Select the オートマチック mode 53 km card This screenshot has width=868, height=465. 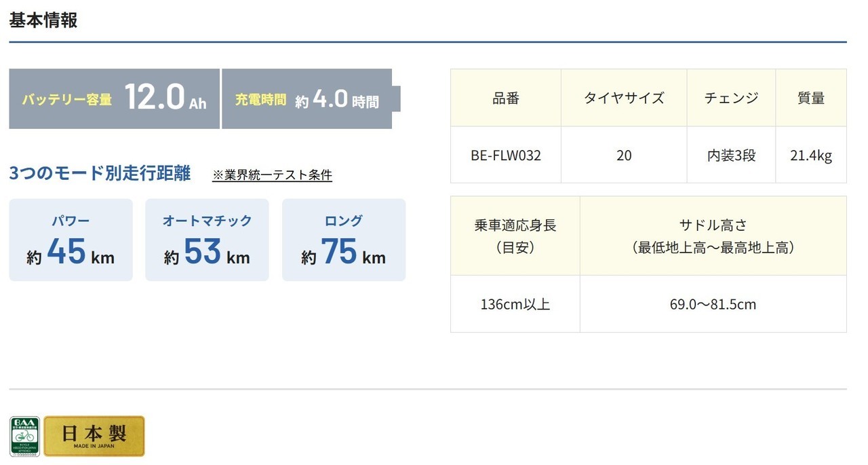point(207,240)
